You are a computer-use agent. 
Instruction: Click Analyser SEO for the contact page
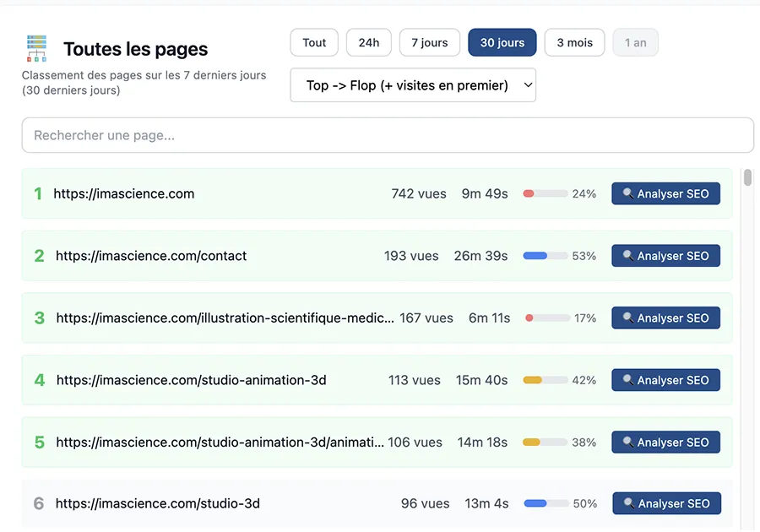[x=665, y=255]
